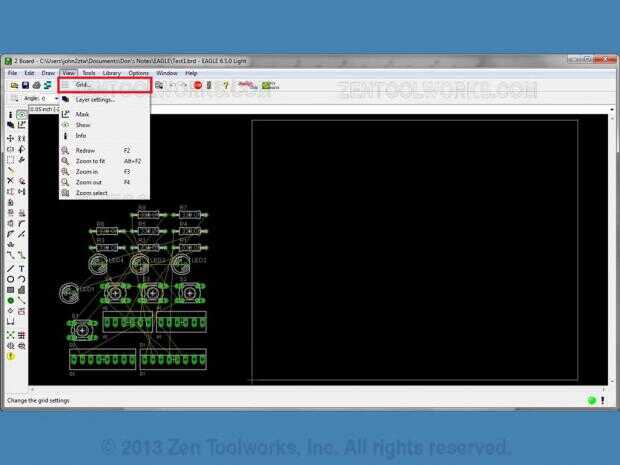
Task: Open the Edit menu
Action: (29, 73)
